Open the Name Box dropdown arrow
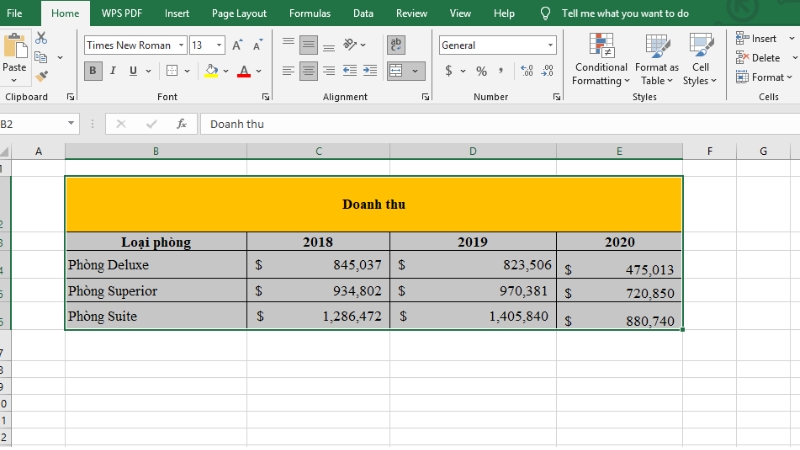Image resolution: width=800 pixels, height=450 pixels. pyautogui.click(x=71, y=124)
